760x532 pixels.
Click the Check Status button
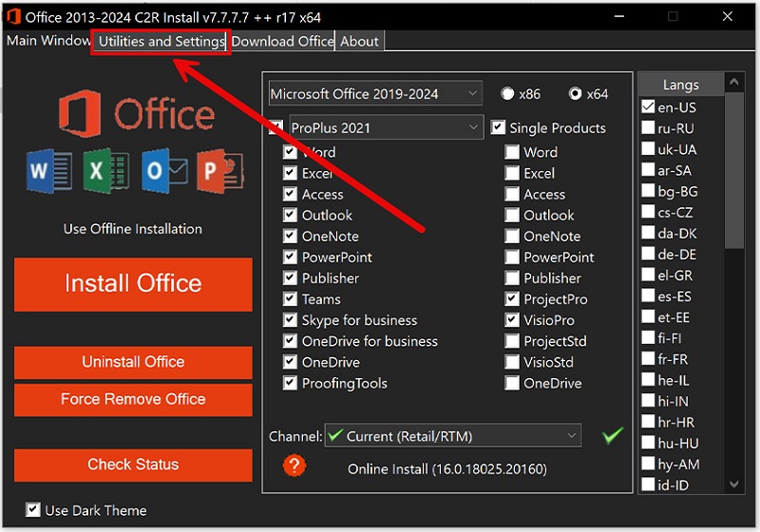pos(133,465)
